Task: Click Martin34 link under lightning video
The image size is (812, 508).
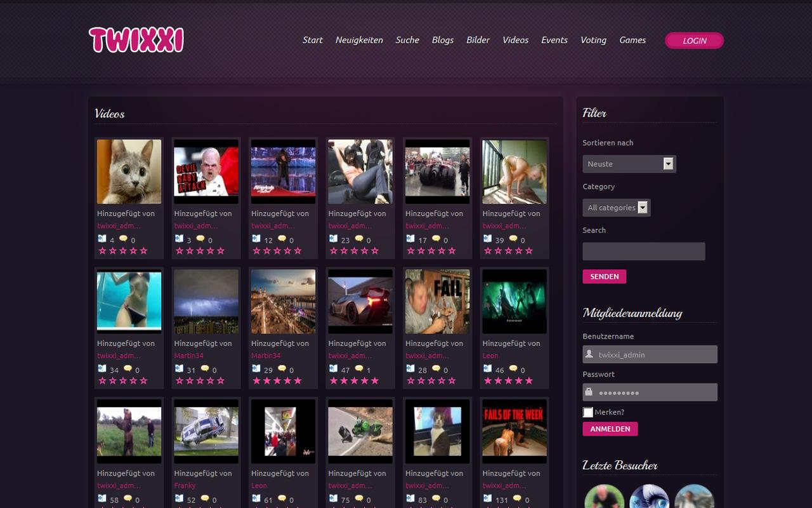Action: click(189, 356)
